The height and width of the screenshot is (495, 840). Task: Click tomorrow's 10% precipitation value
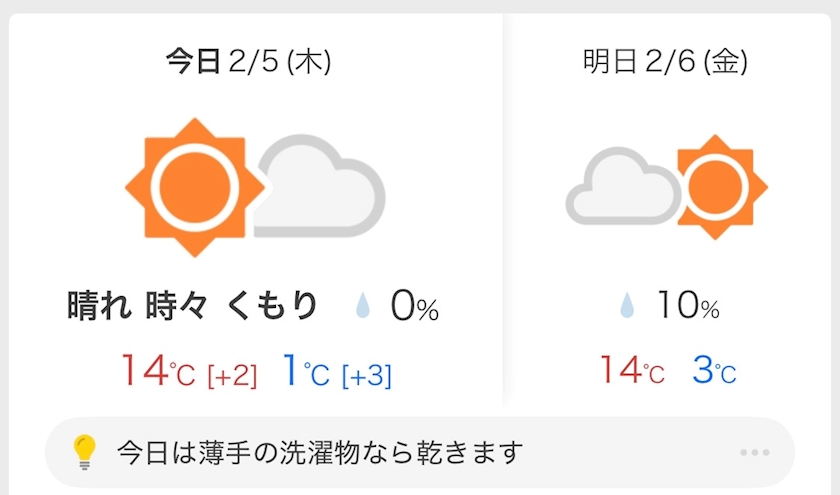pos(687,306)
